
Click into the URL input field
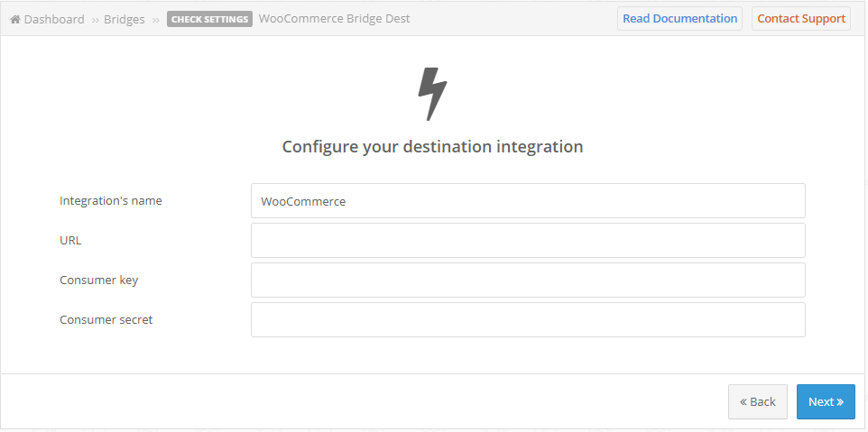[x=528, y=241]
